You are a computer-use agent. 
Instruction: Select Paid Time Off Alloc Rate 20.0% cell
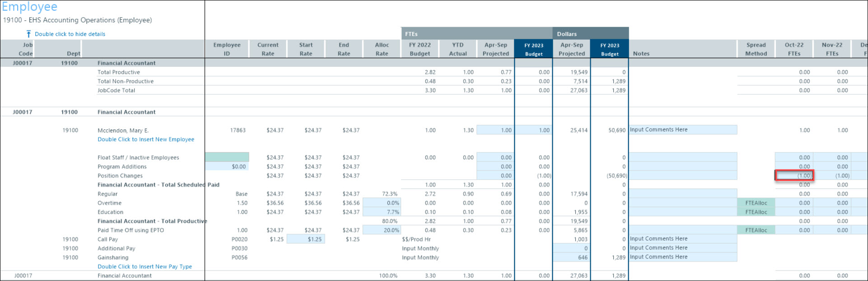tap(382, 230)
